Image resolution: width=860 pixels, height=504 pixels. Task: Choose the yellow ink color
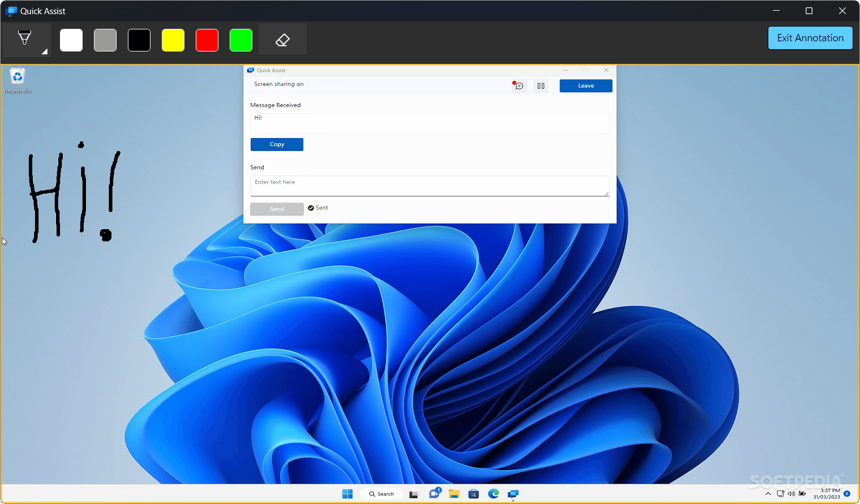click(x=173, y=40)
